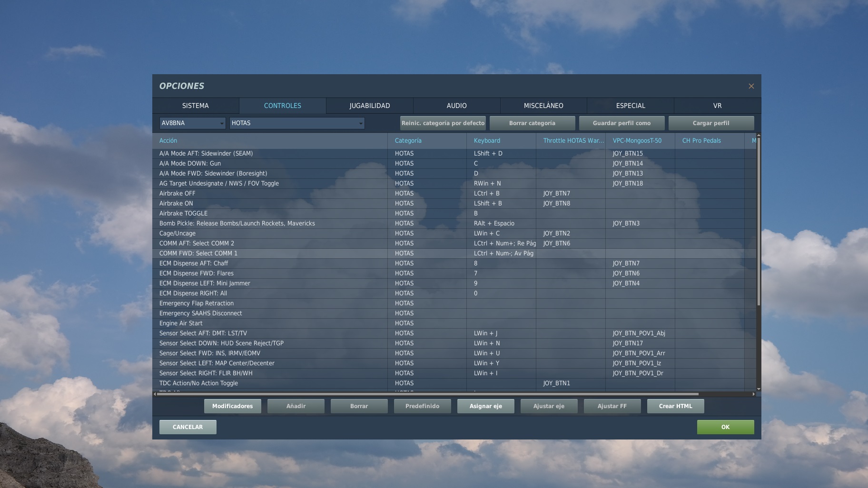Select the A/A Mode AFT: Sidewinder (SEAM) row
Image resolution: width=868 pixels, height=488 pixels.
454,154
